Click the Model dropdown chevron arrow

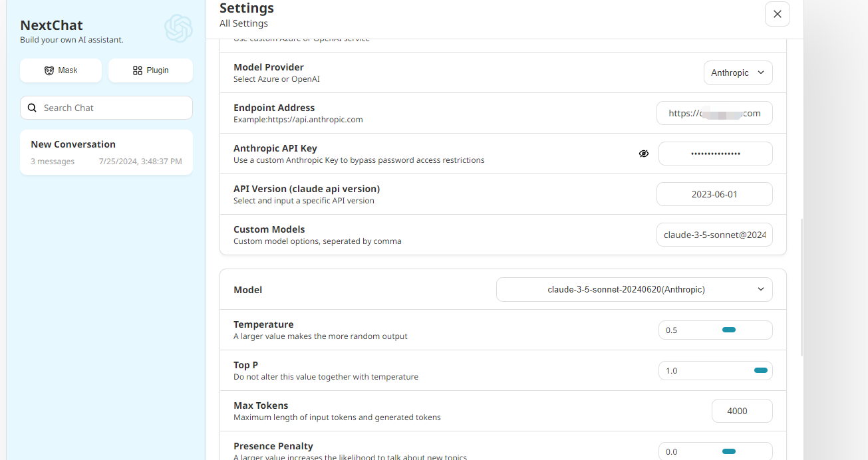761,290
